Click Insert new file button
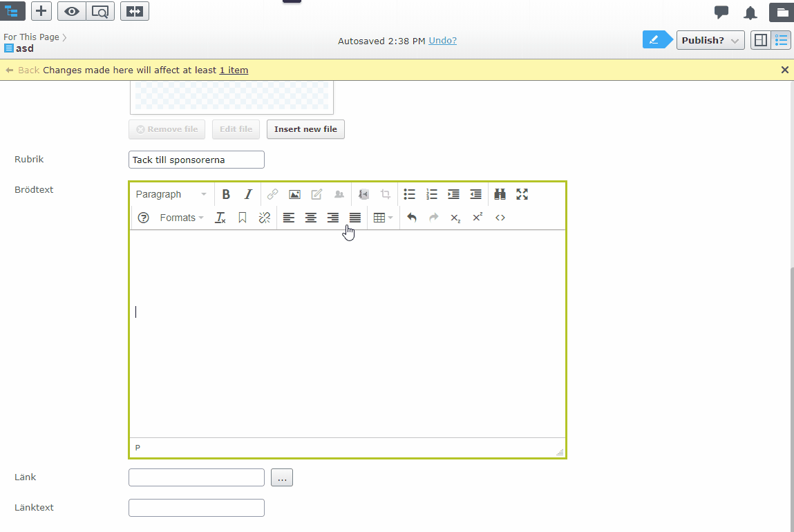The height and width of the screenshot is (532, 794). click(x=305, y=129)
